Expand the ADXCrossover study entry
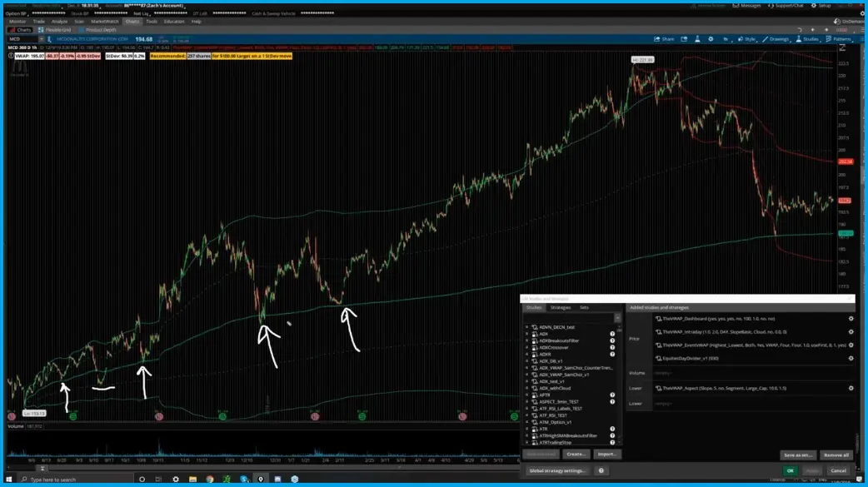Screen dimensions: 868x487 527,348
